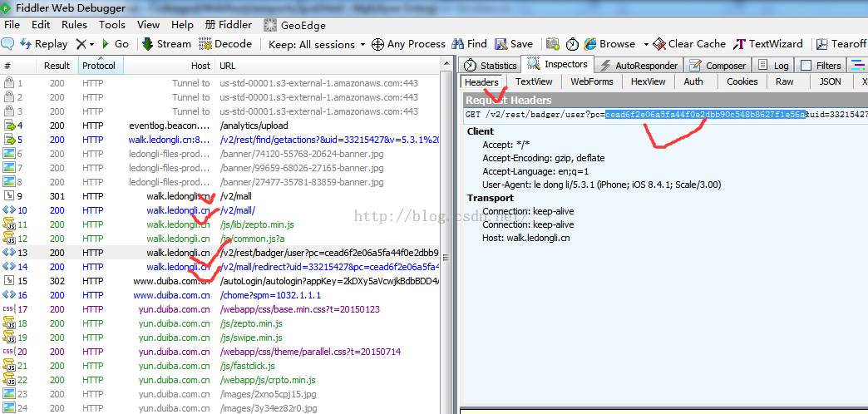Select session 15 /autoLogin/autologin URL
868x414 pixels.
(x=329, y=281)
